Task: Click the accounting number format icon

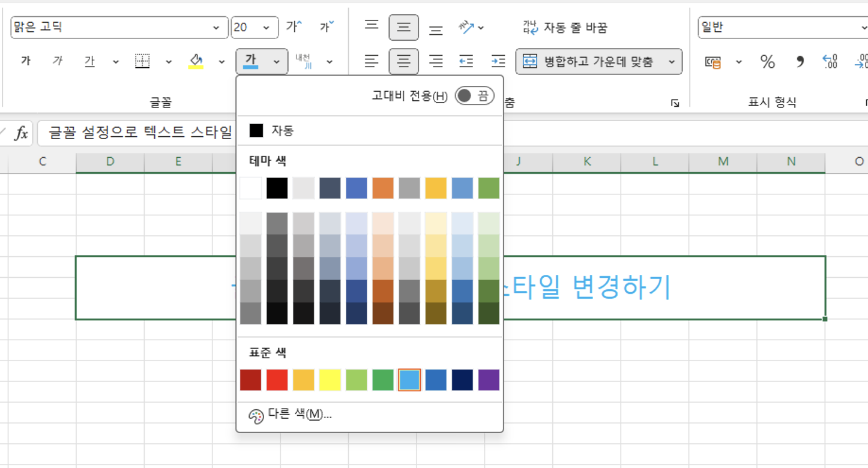Action: click(713, 61)
